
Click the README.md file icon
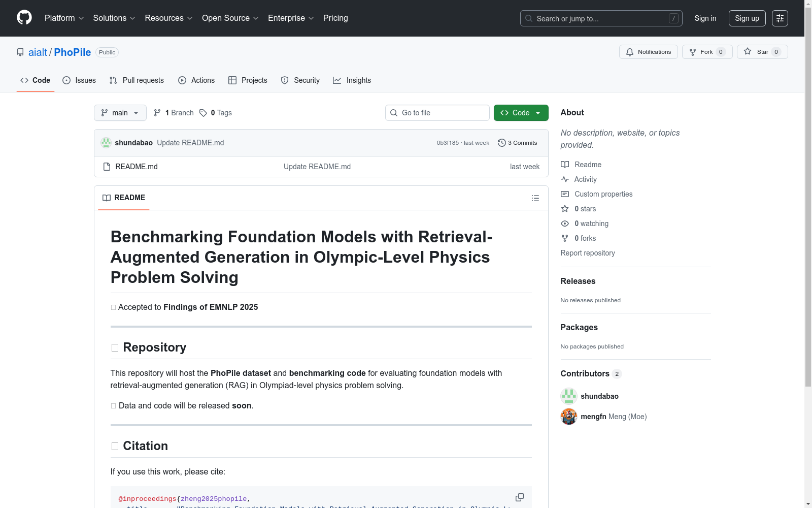click(x=107, y=167)
